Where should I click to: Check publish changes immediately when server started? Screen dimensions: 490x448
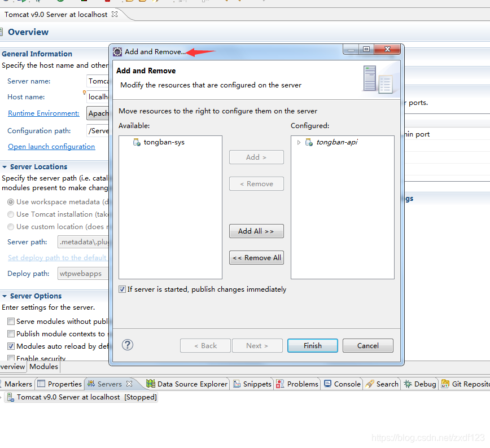tap(122, 289)
